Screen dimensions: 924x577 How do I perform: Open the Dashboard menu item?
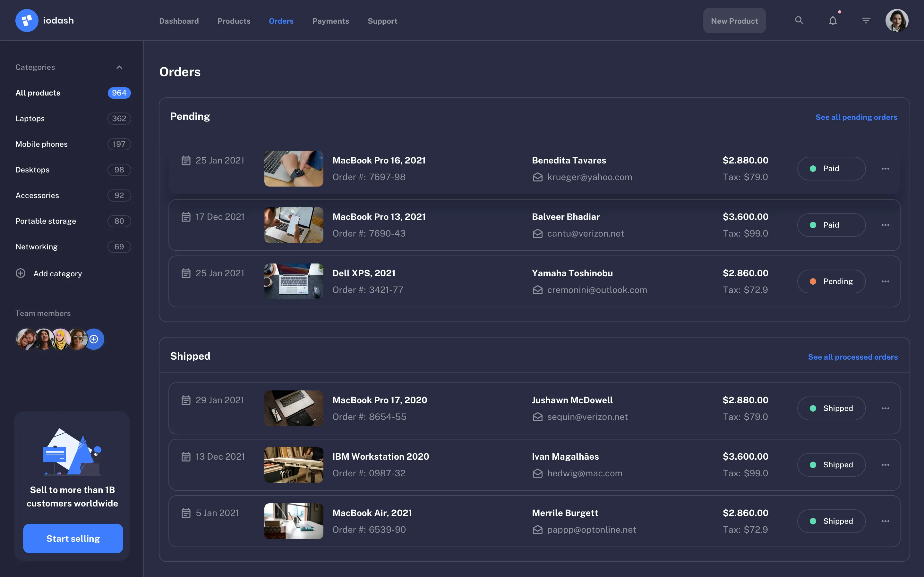click(179, 21)
